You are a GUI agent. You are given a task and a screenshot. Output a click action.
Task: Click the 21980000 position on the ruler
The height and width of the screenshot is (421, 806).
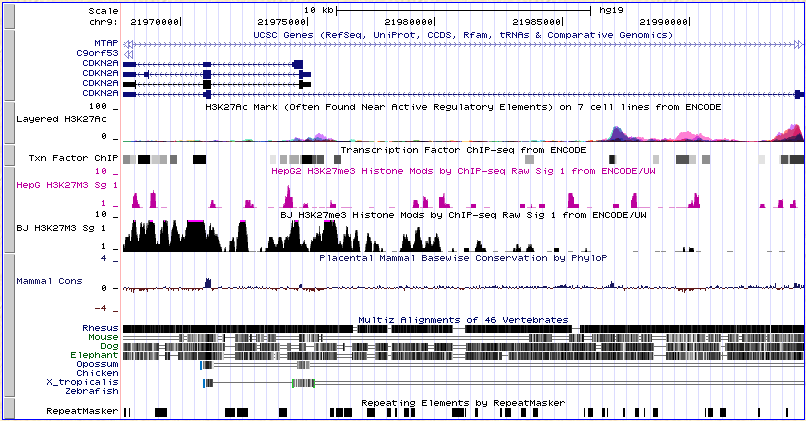point(413,19)
